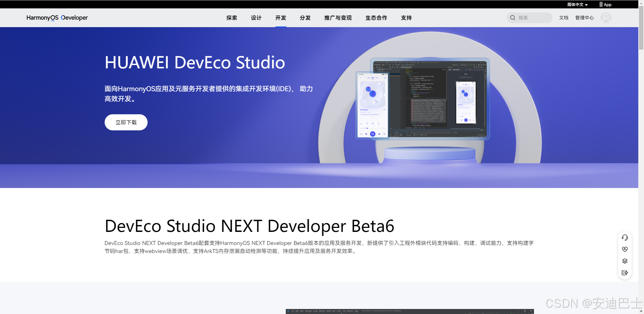Click the stacked layers icon in floating sidebar

[x=625, y=261]
